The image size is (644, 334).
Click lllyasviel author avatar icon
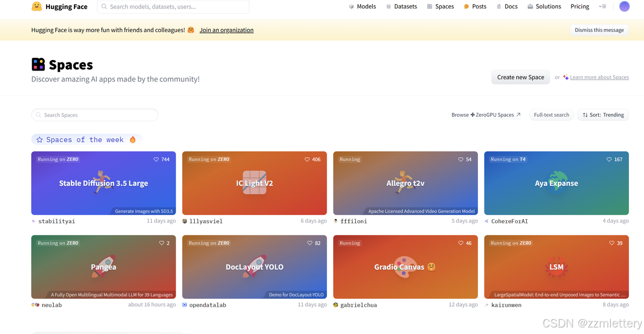click(x=185, y=221)
